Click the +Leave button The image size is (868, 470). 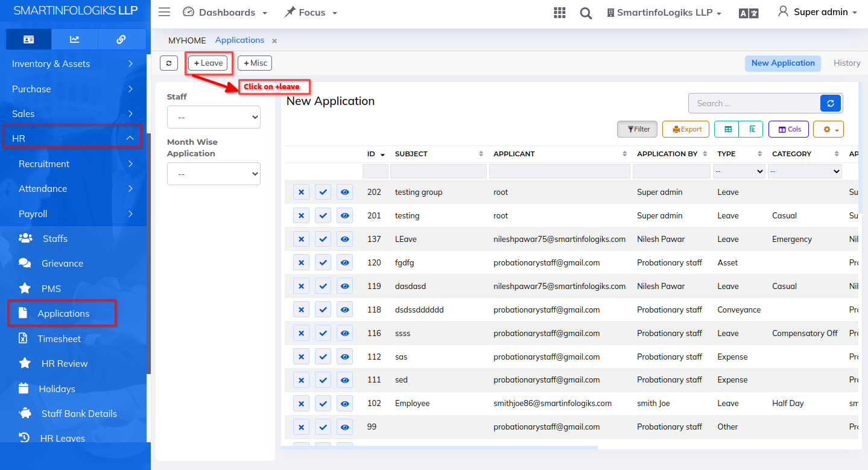(x=208, y=63)
